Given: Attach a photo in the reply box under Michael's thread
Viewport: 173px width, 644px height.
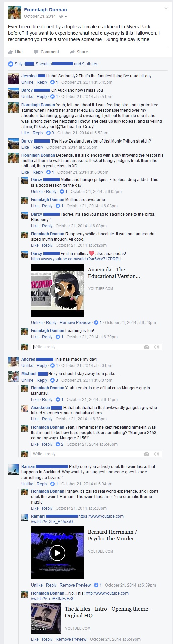Looking at the screenshot, I should pos(147,454).
